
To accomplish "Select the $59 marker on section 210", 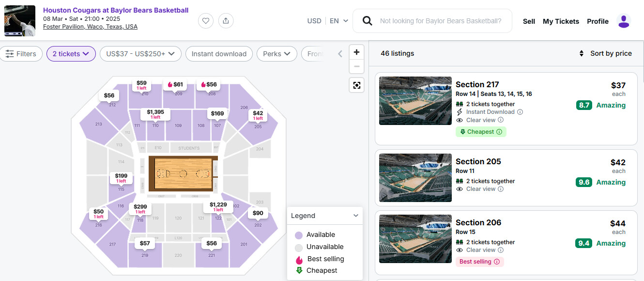I will (x=141, y=85).
